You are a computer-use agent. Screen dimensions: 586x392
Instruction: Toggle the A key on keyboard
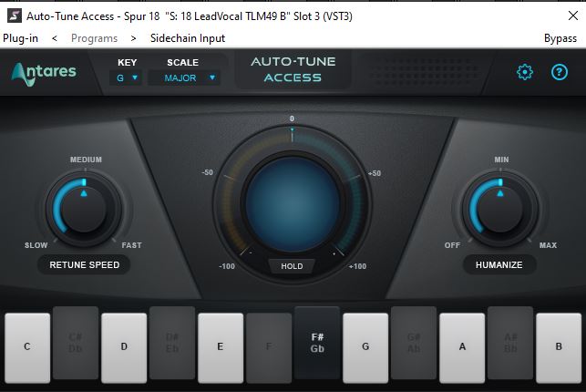tap(462, 348)
